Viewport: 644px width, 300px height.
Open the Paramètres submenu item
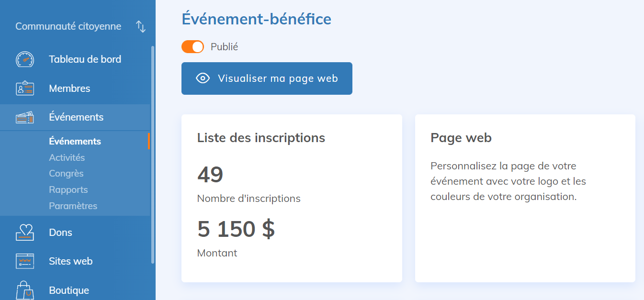tap(73, 206)
